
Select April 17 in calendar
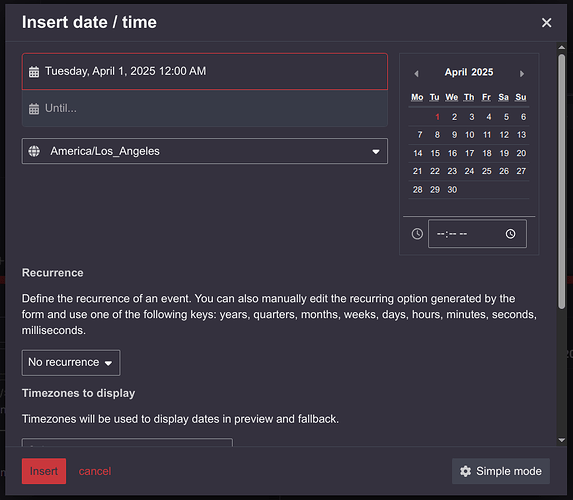pos(470,153)
